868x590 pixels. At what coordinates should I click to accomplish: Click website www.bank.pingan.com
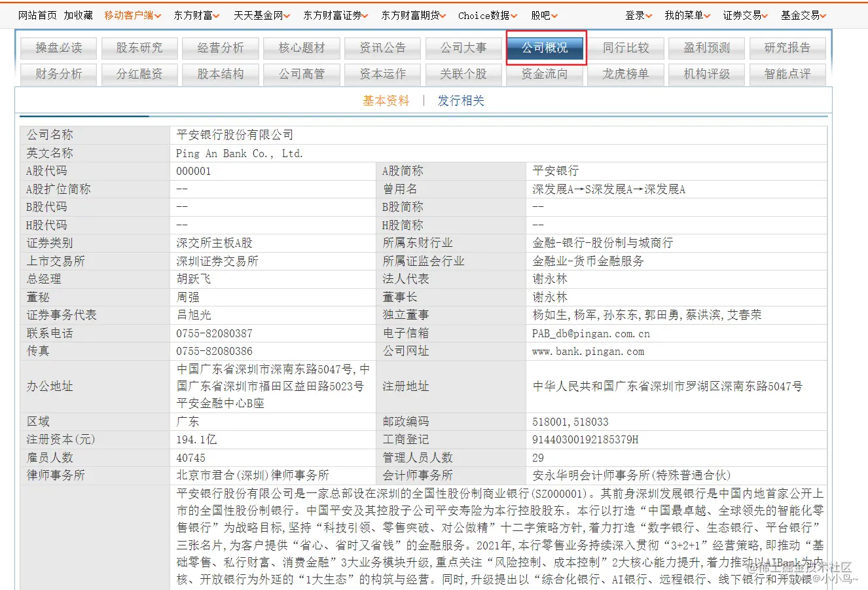pyautogui.click(x=588, y=352)
